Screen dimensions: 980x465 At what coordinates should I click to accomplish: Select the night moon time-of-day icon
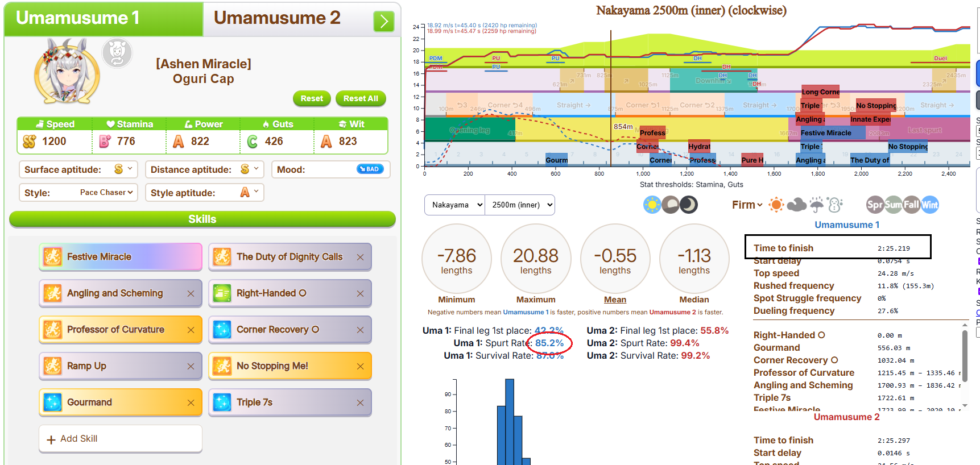[x=689, y=205]
